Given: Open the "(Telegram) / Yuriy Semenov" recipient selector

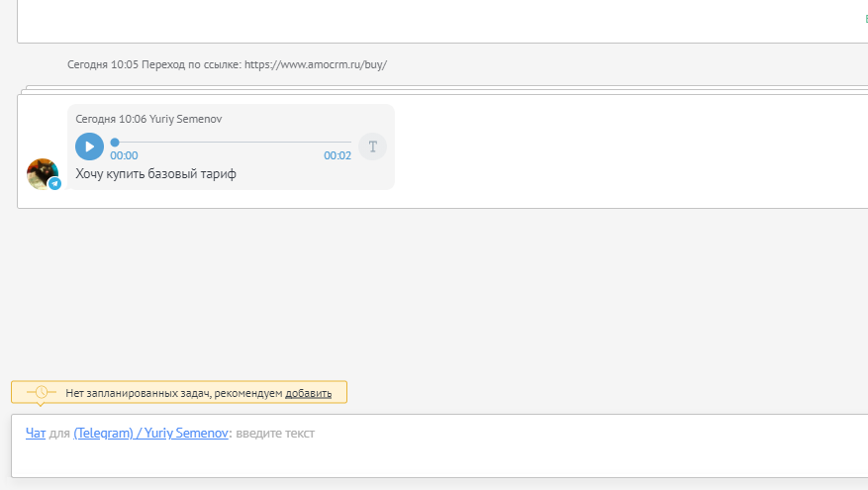Looking at the screenshot, I should (150, 434).
